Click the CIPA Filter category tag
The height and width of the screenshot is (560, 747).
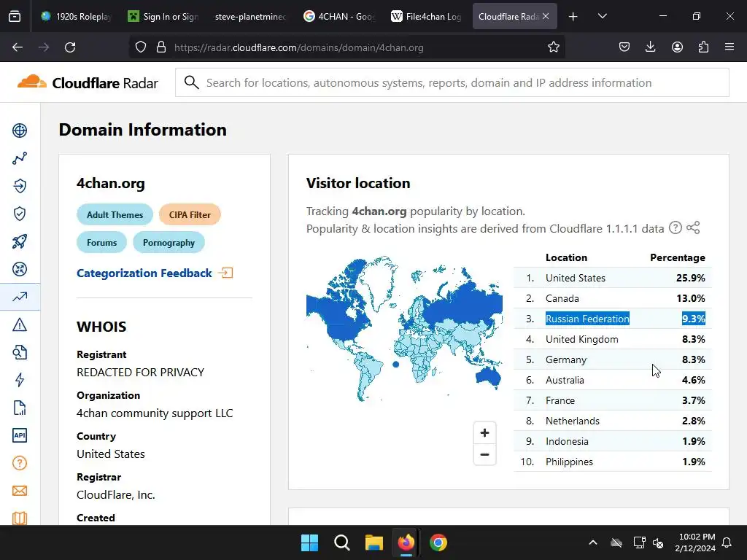tap(190, 215)
